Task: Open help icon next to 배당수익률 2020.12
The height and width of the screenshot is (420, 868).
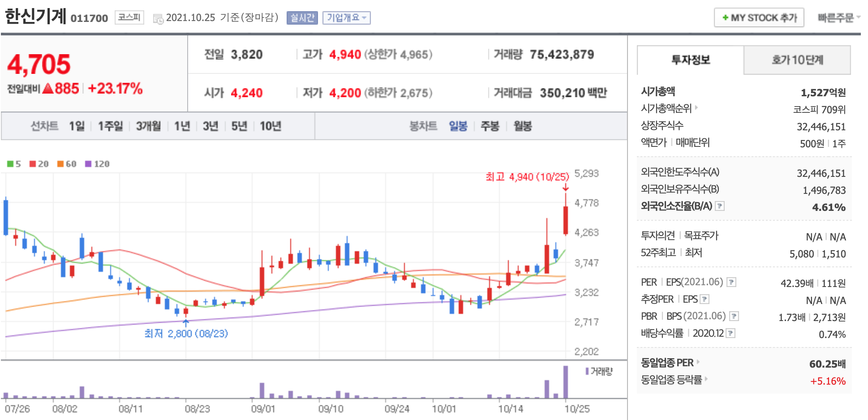Action: (x=730, y=333)
